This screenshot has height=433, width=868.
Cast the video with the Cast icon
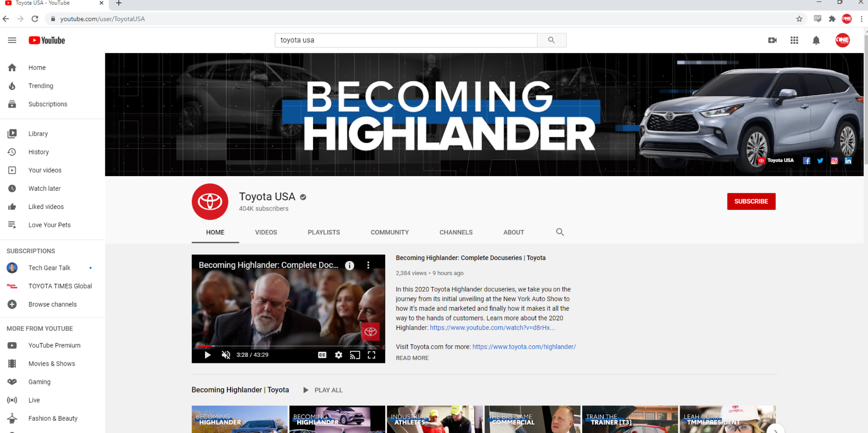355,355
